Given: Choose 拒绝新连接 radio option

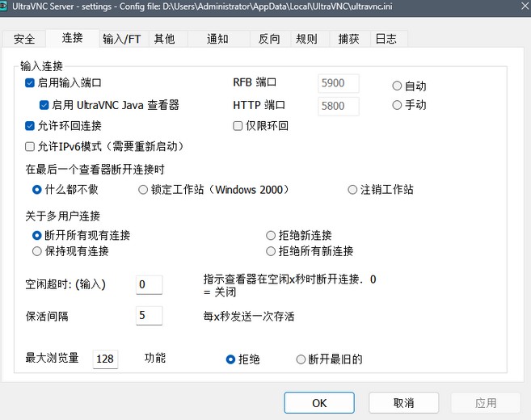Looking at the screenshot, I should tap(271, 235).
